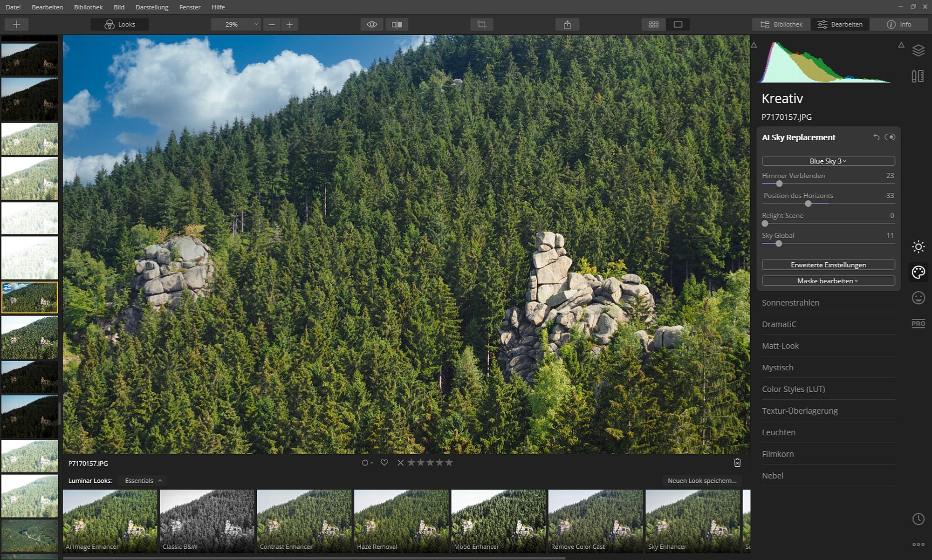Open the PRO tools icon
Image resolution: width=932 pixels, height=560 pixels.
[x=918, y=323]
